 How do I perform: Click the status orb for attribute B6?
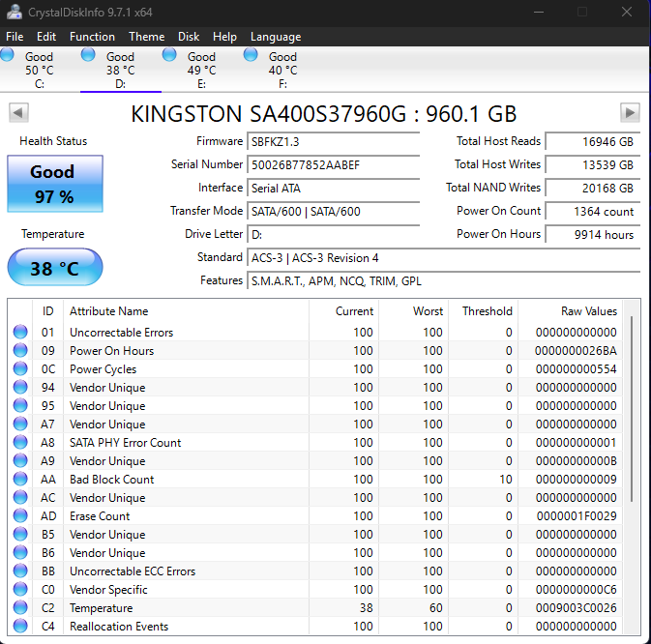click(x=20, y=552)
